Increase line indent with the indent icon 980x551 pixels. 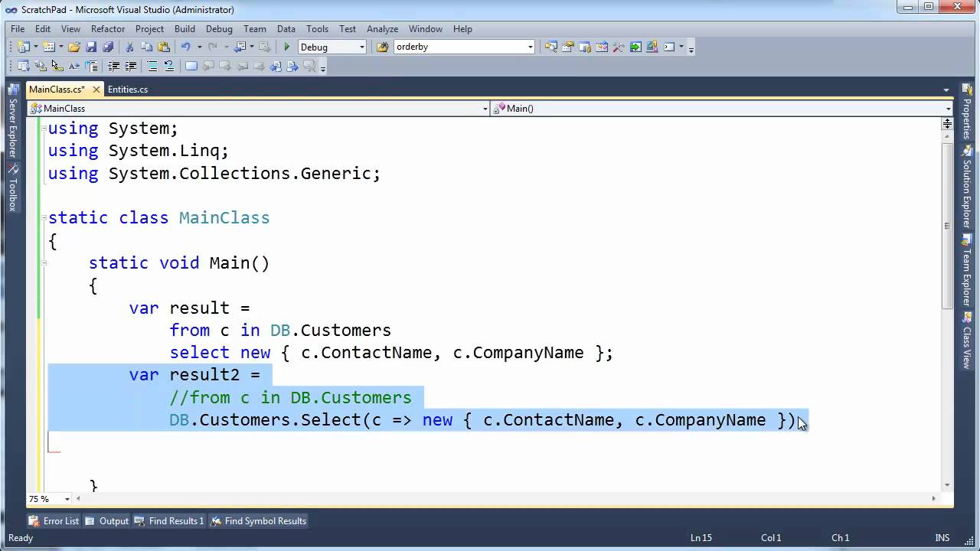click(x=130, y=67)
